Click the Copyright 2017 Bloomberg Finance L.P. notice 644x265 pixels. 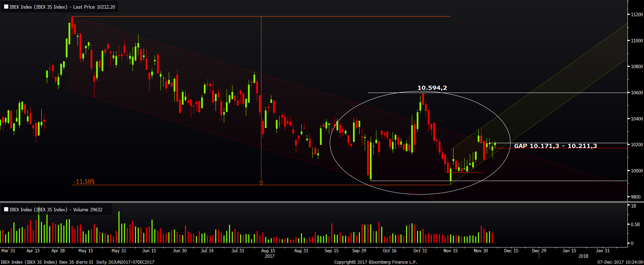pos(376,262)
